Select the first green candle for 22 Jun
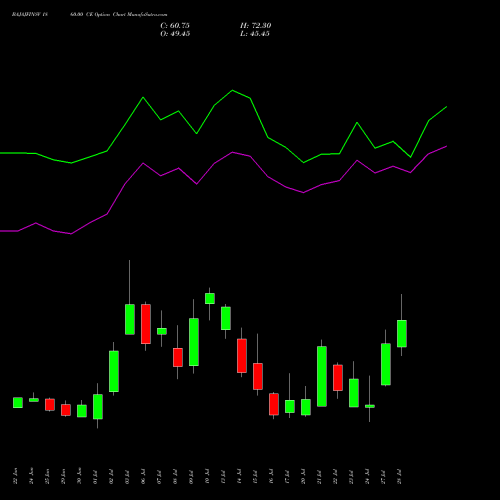 click(18, 402)
